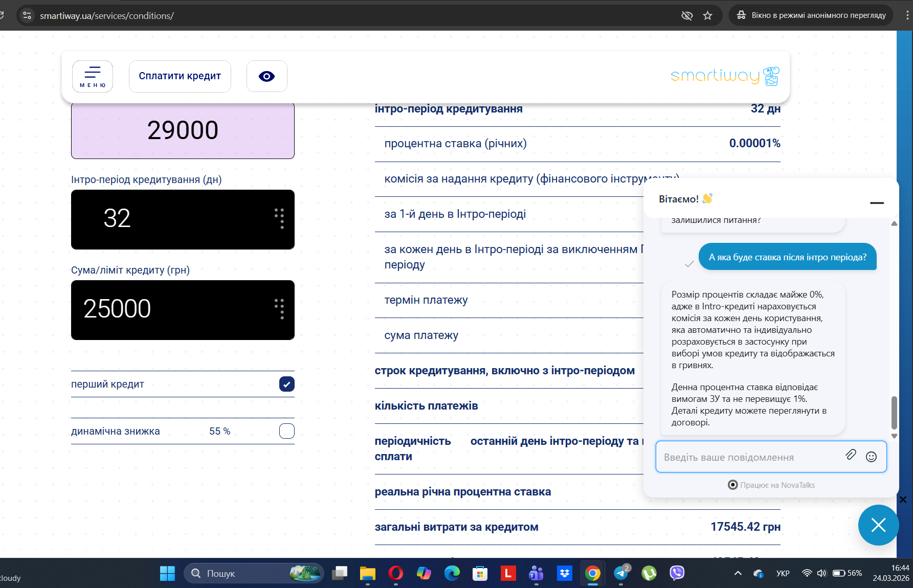The height and width of the screenshot is (588, 913).
Task: Close the chat with the round X button
Action: 879,525
